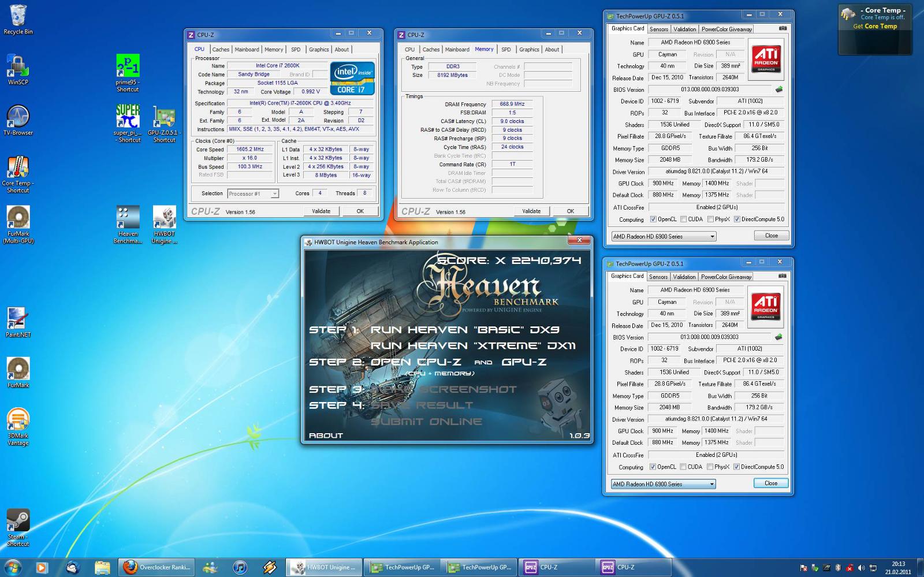924x577 pixels.
Task: Switch to HWBOT Unigine taskbar button
Action: pos(325,567)
